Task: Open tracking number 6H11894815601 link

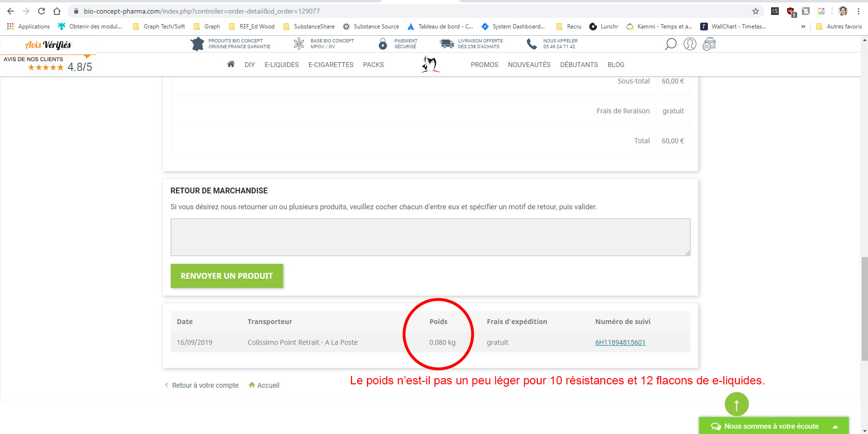Action: click(620, 342)
